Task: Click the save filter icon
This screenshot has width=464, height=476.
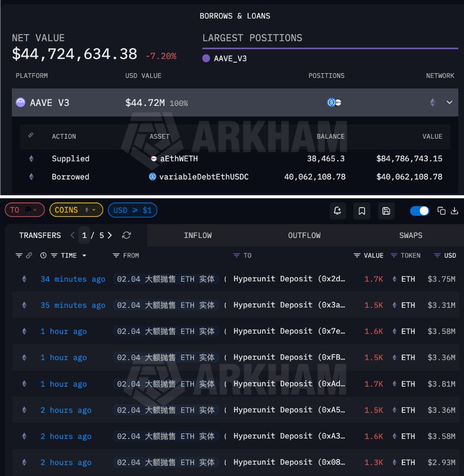Action: point(386,210)
